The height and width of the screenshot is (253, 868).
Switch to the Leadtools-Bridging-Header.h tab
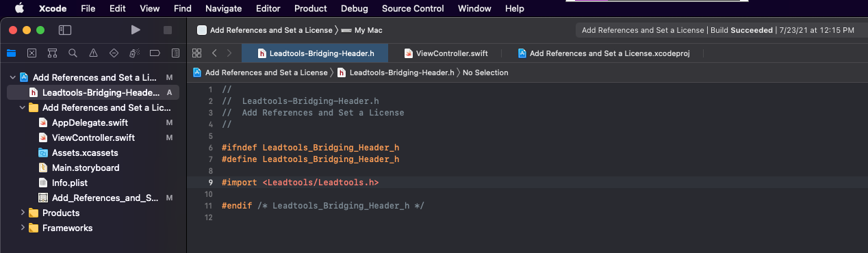[x=316, y=53]
